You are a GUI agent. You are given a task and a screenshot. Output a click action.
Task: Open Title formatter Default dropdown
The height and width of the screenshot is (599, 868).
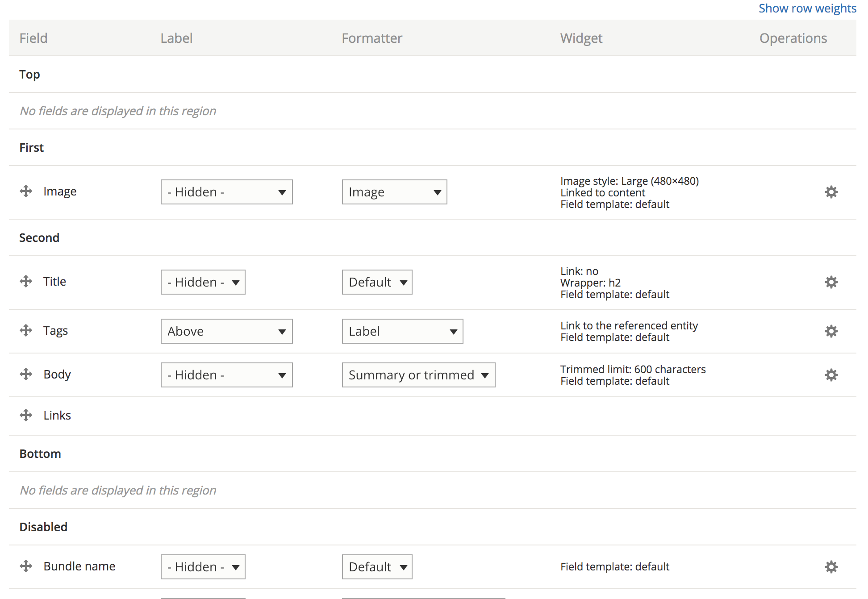(377, 283)
